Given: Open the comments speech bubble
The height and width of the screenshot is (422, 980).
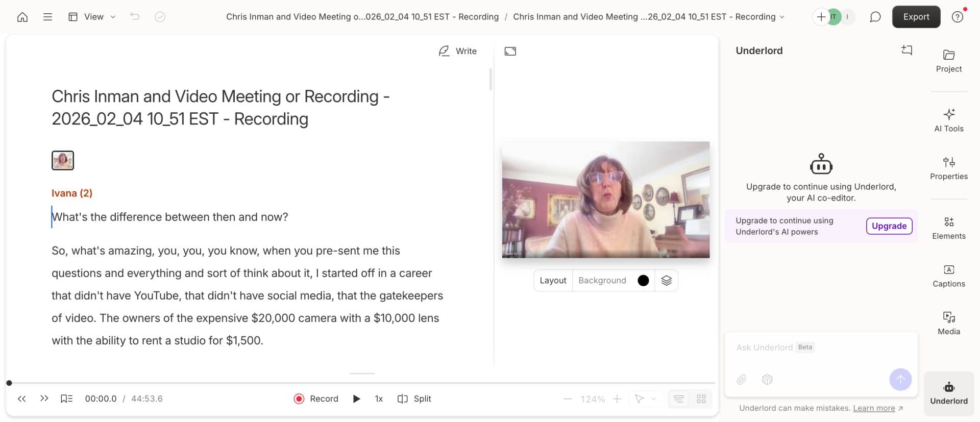Looking at the screenshot, I should [875, 17].
